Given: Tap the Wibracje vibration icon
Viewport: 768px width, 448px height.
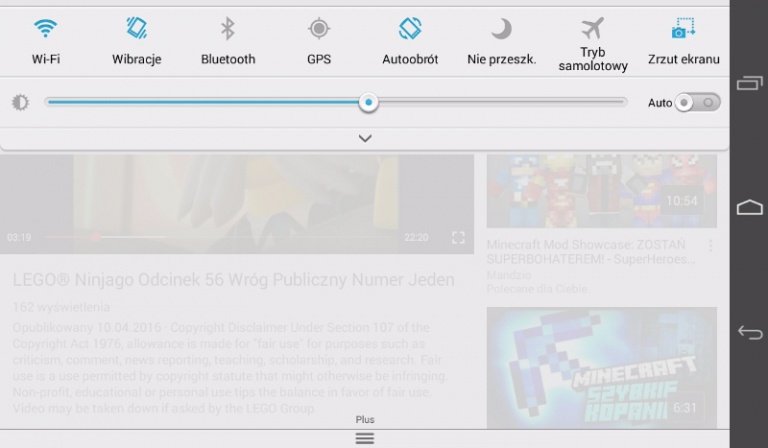Looking at the screenshot, I should point(136,29).
